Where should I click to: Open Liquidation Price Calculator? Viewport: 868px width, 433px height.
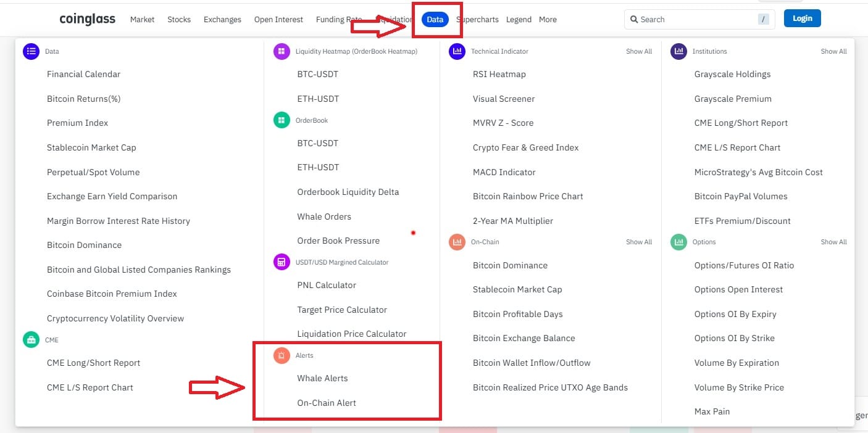point(352,334)
